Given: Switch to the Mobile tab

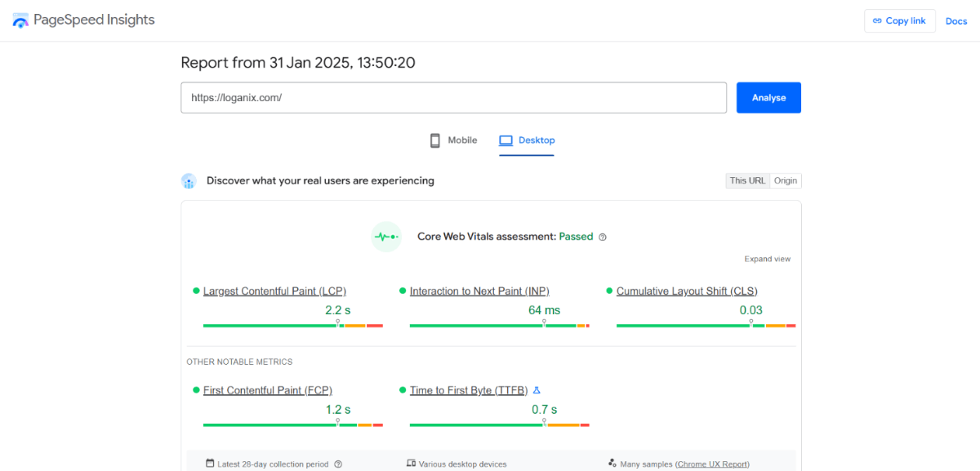Looking at the screenshot, I should click(453, 140).
